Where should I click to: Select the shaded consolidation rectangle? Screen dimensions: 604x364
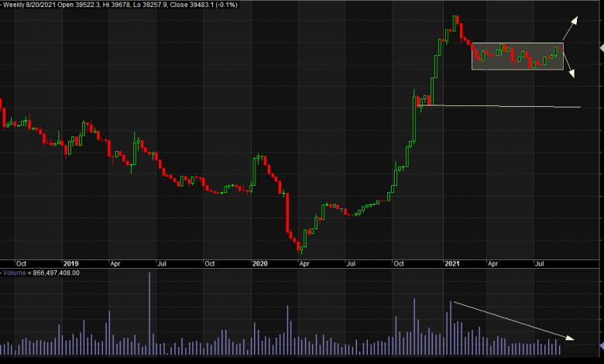516,56
